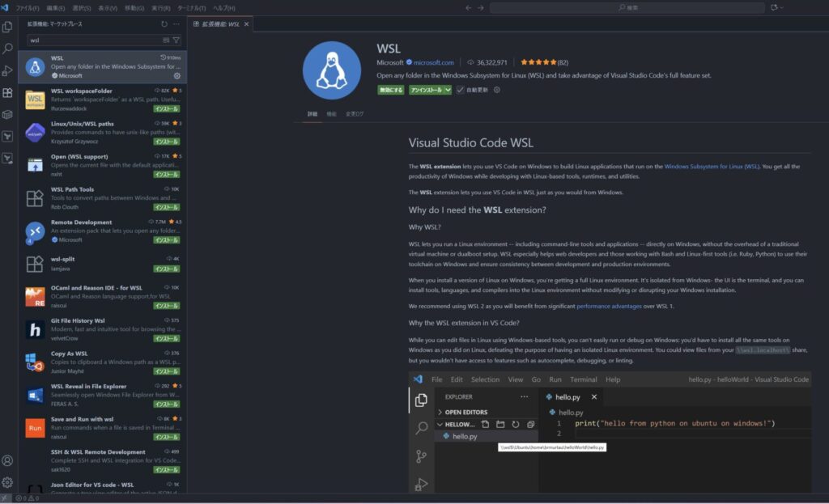Click the filter extensions funnel icon
Image resolution: width=829 pixels, height=504 pixels.
(176, 40)
